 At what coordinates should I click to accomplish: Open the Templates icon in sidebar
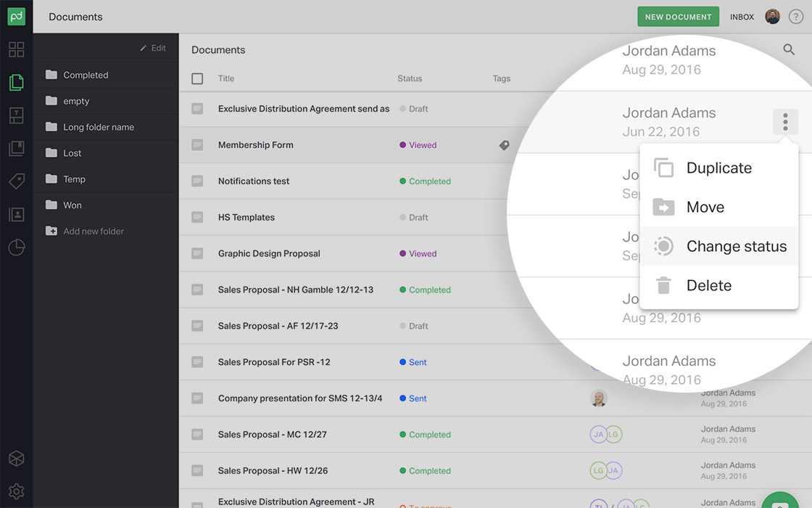17,115
